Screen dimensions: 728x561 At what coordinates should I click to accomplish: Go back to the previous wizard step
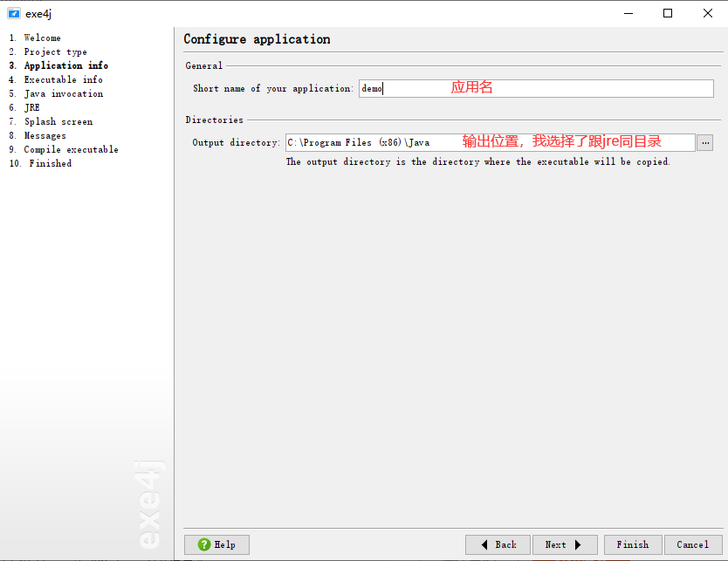[x=498, y=544]
